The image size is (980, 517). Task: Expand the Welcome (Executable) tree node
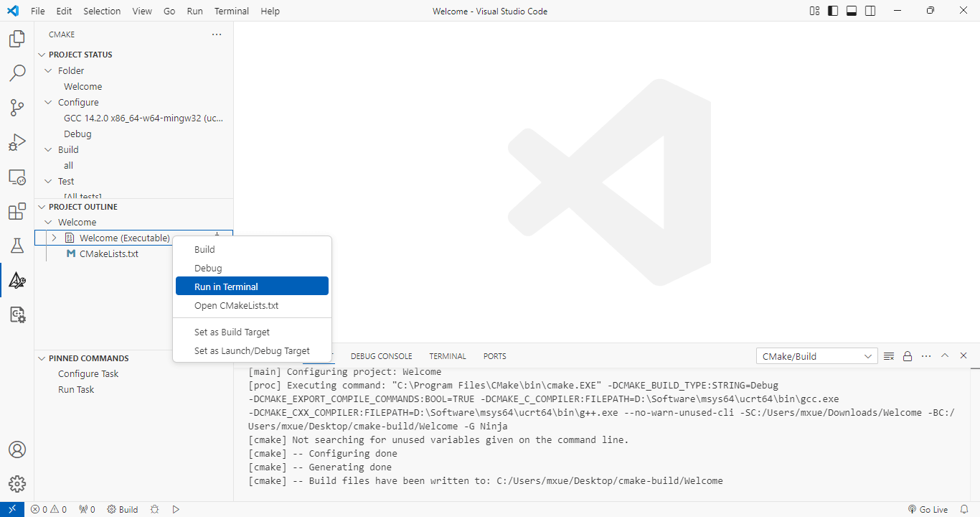click(x=54, y=238)
